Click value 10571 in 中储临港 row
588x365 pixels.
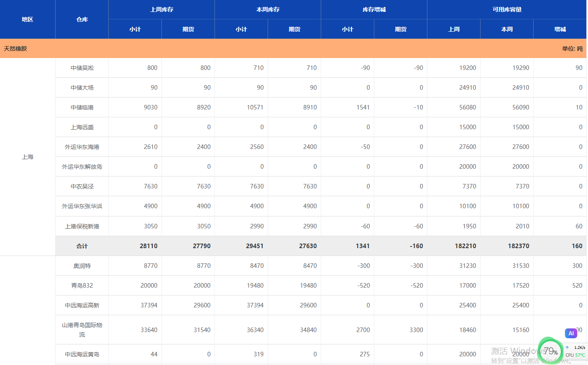pos(255,107)
